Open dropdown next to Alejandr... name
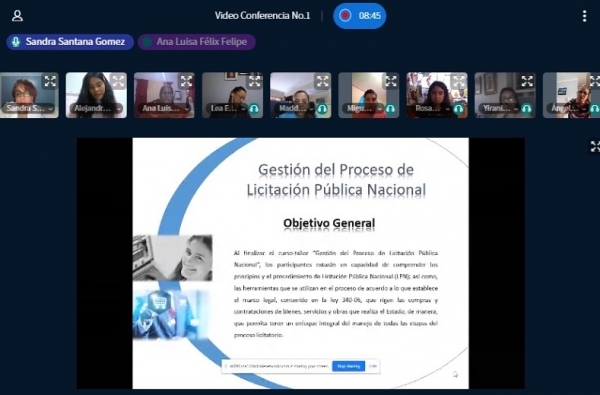Screen dimensions: 600x395 pyautogui.click(x=119, y=109)
